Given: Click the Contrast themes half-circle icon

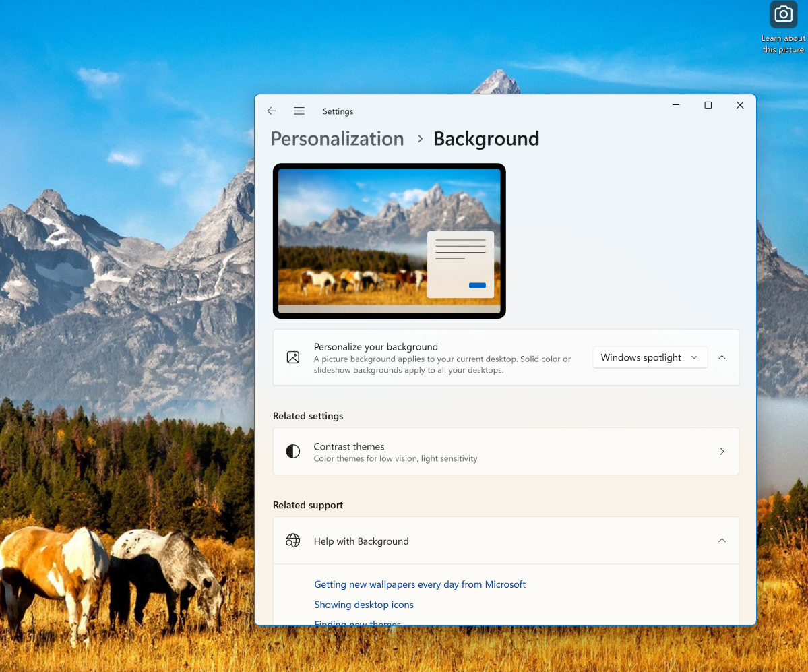Looking at the screenshot, I should (x=292, y=452).
